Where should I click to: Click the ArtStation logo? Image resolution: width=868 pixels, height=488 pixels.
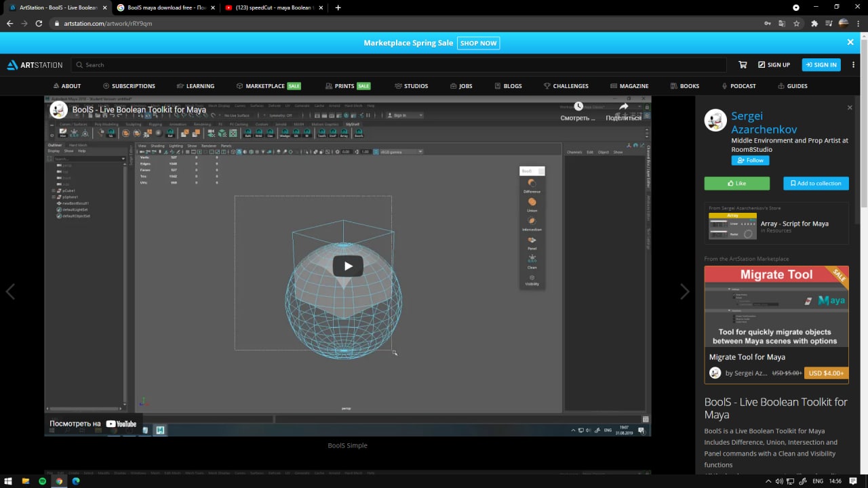35,65
